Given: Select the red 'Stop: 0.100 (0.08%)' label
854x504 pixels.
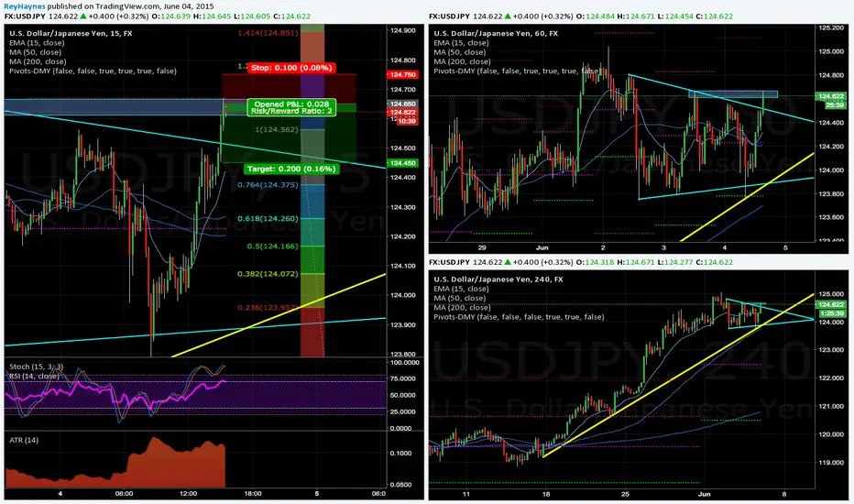Looking at the screenshot, I should [x=290, y=68].
